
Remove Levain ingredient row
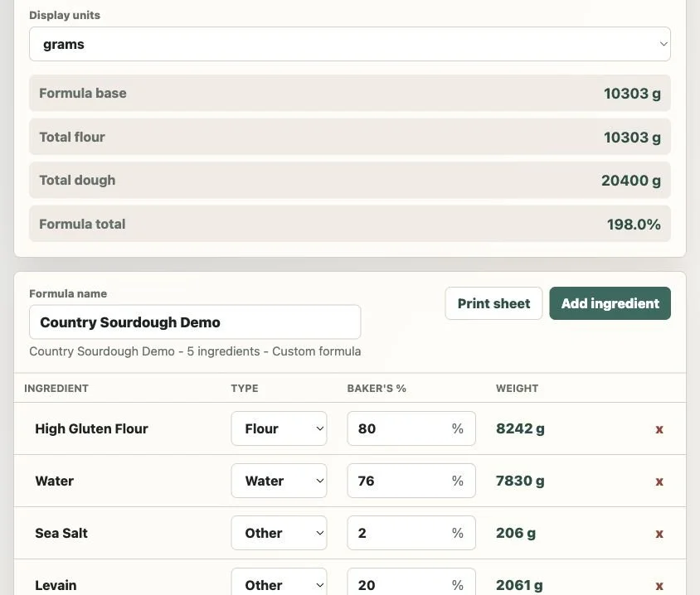point(659,586)
